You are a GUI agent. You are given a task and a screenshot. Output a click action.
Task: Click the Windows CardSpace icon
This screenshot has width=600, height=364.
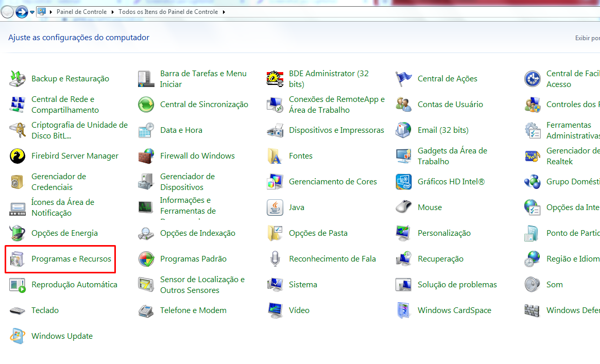(403, 310)
